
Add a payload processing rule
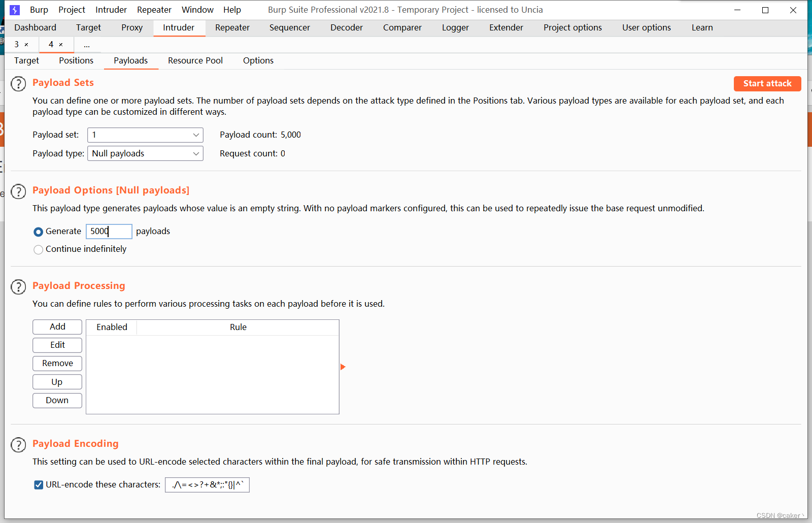coord(57,327)
